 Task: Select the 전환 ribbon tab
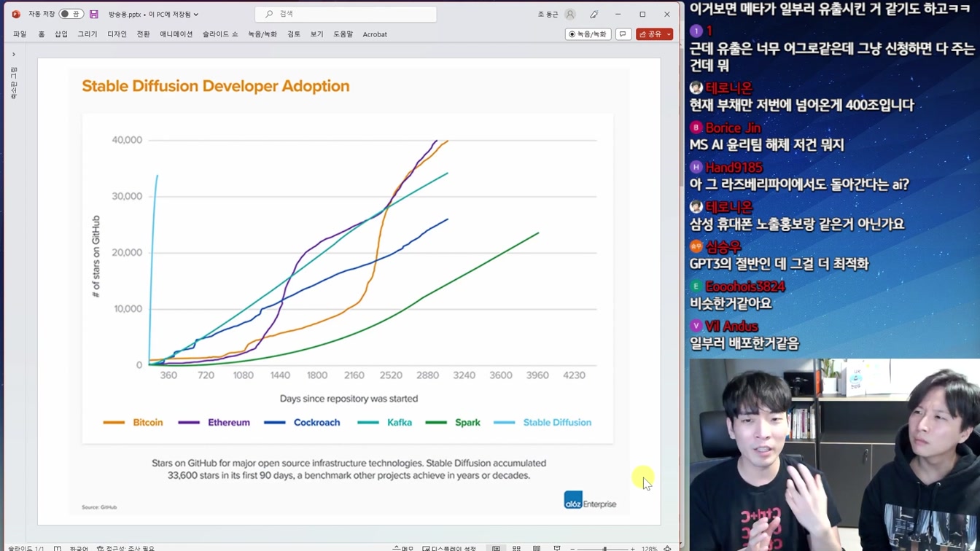pos(144,34)
